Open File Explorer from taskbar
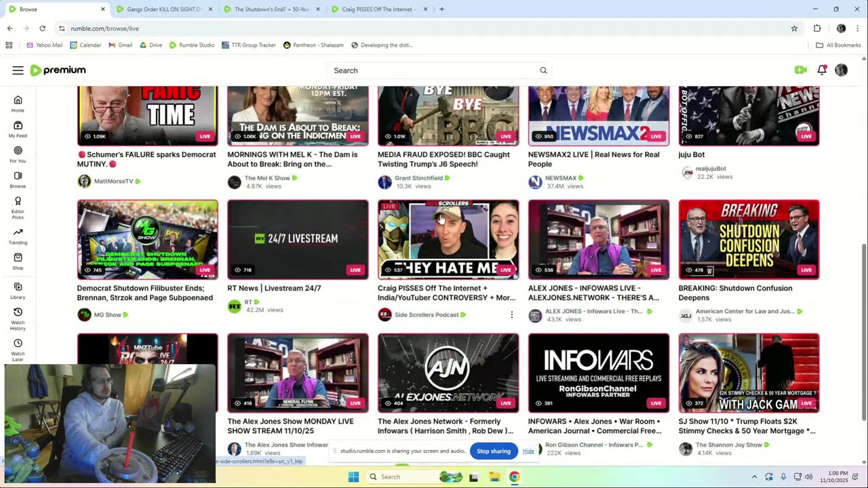The height and width of the screenshot is (488, 868). point(494,476)
